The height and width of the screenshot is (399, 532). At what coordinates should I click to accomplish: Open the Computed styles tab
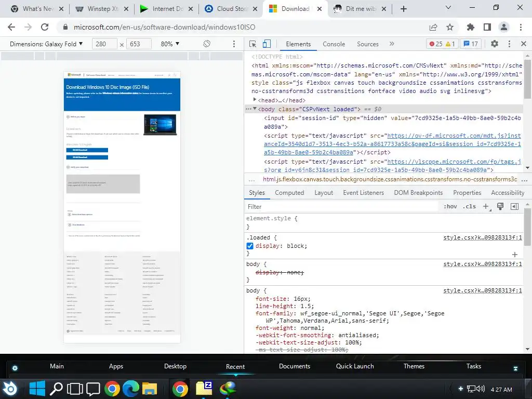pos(289,193)
